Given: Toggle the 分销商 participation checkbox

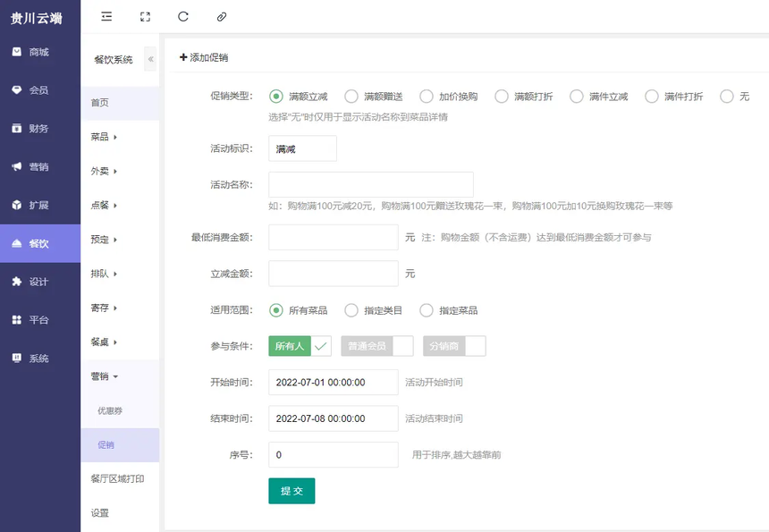Looking at the screenshot, I should point(454,346).
